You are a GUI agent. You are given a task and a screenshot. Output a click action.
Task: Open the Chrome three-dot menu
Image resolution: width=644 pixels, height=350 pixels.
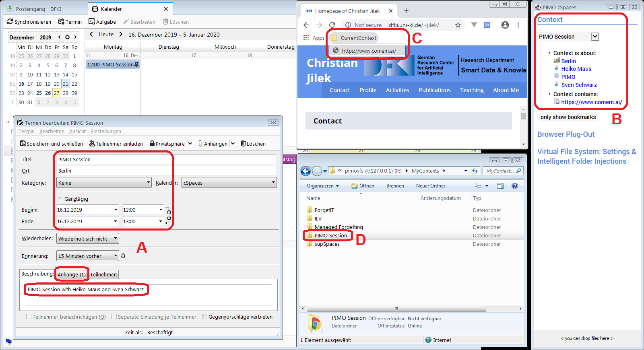pyautogui.click(x=518, y=25)
